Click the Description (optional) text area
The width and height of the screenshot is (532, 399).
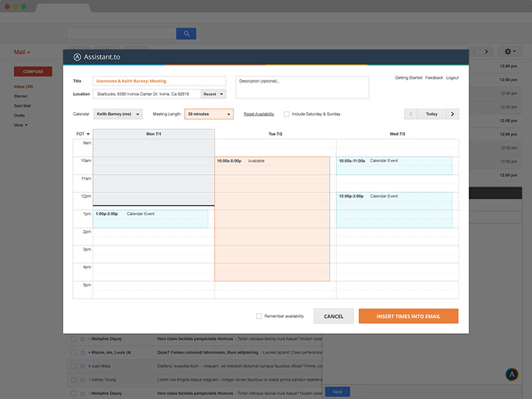tap(303, 88)
